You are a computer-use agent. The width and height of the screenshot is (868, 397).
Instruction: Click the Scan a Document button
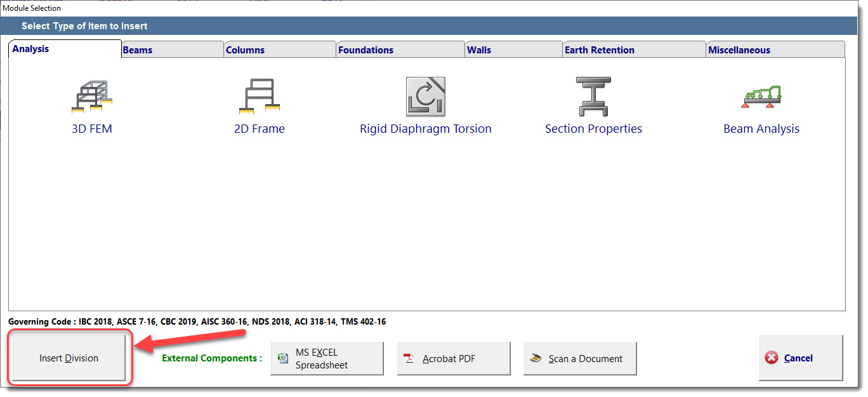pyautogui.click(x=580, y=359)
